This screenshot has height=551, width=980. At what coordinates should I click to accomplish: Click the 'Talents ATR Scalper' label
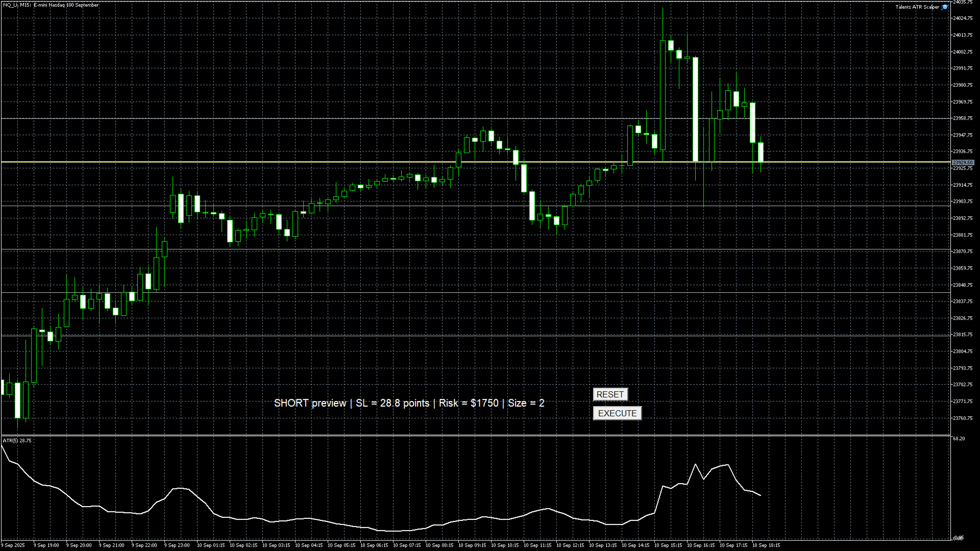(x=917, y=7)
